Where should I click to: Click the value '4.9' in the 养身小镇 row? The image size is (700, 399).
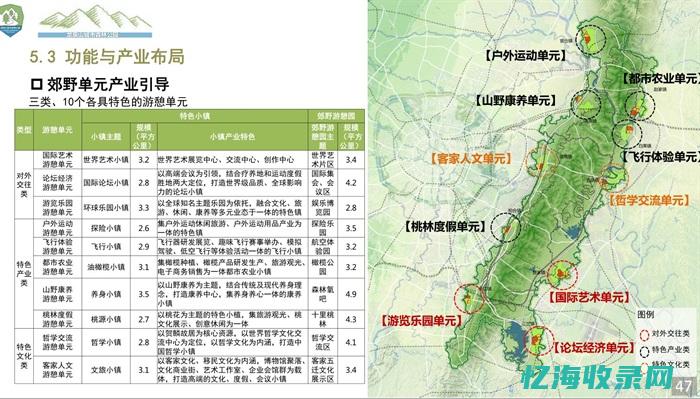click(351, 294)
